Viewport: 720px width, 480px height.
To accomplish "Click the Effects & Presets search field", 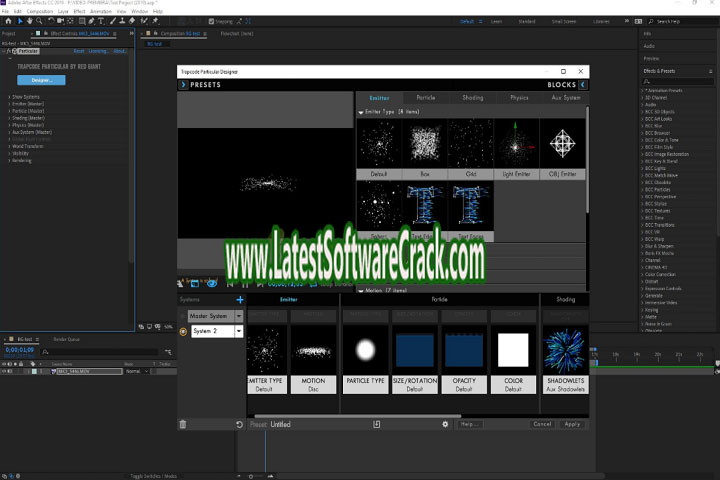I will (678, 81).
